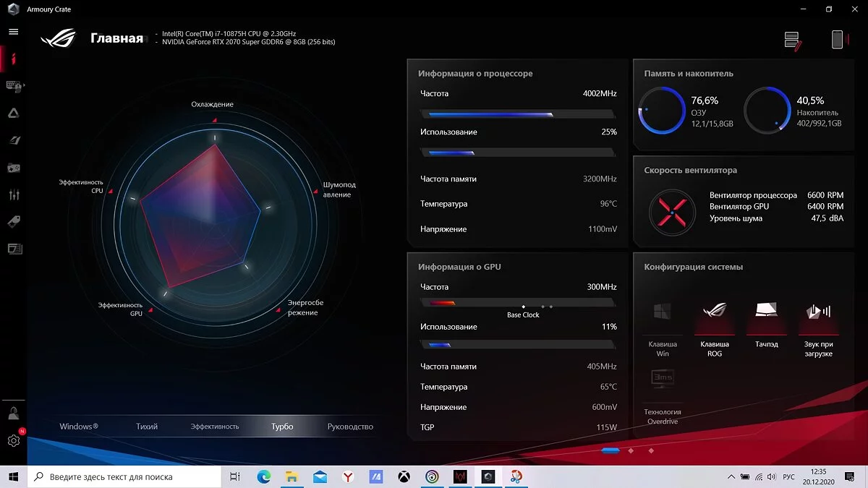Image resolution: width=868 pixels, height=488 pixels.
Task: Open the hamburger menu in the sidebar
Action: coord(13,32)
